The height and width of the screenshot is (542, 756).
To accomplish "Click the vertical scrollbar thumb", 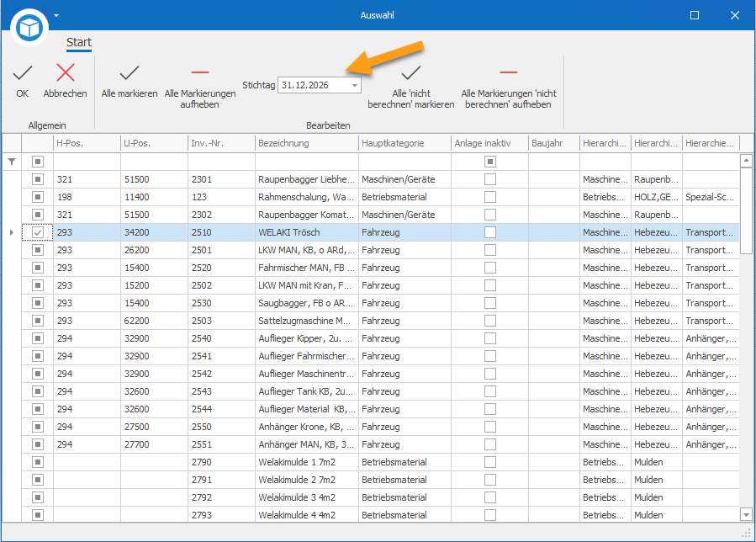I will [x=746, y=210].
